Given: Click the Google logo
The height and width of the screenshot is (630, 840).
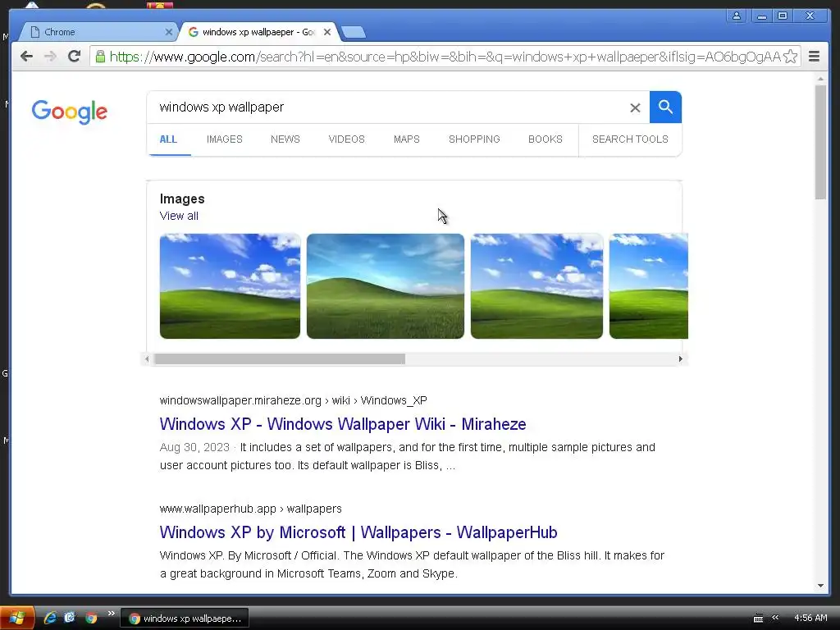Looking at the screenshot, I should click(x=69, y=112).
